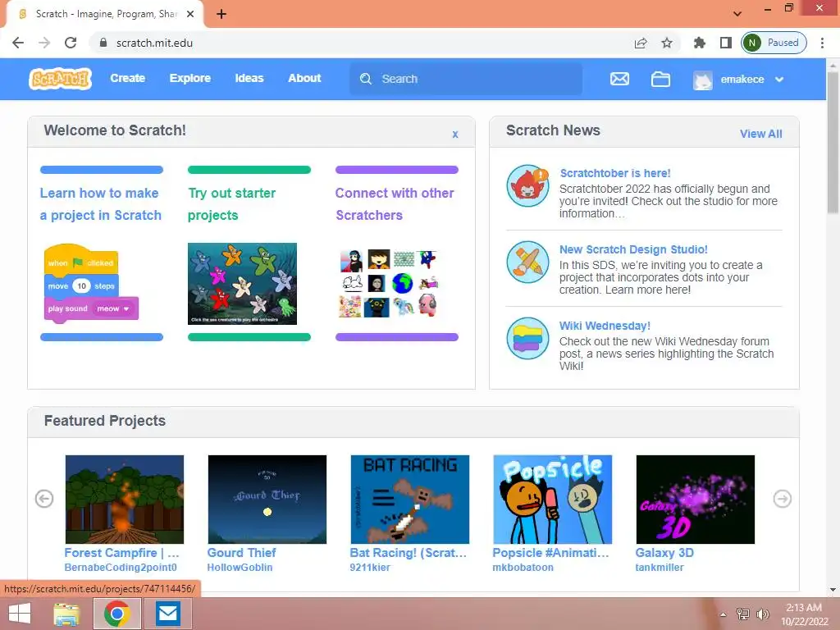Click the page vertical scrollbar
Viewport: 840px width, 630px height.
point(833,144)
